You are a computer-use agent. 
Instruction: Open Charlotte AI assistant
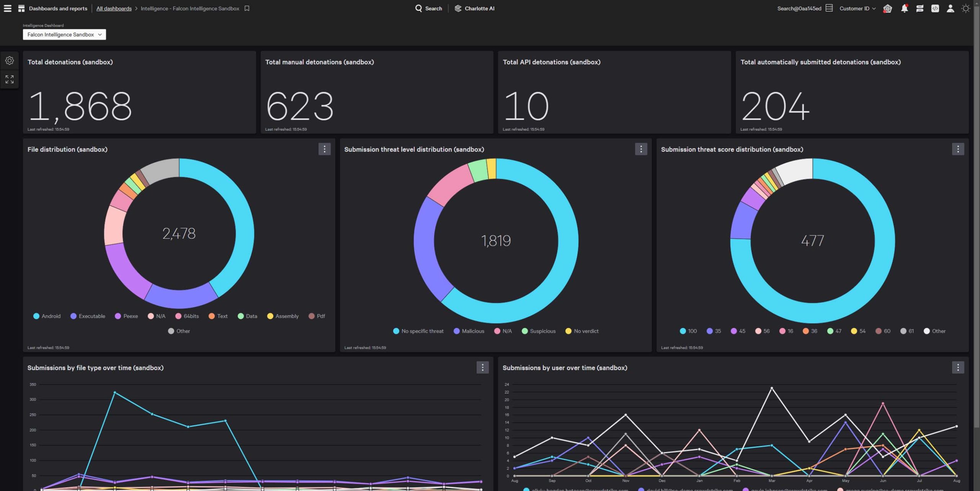474,8
